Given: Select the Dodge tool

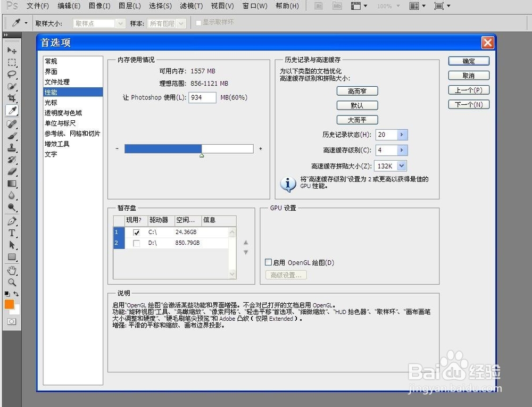Looking at the screenshot, I should [12, 207].
